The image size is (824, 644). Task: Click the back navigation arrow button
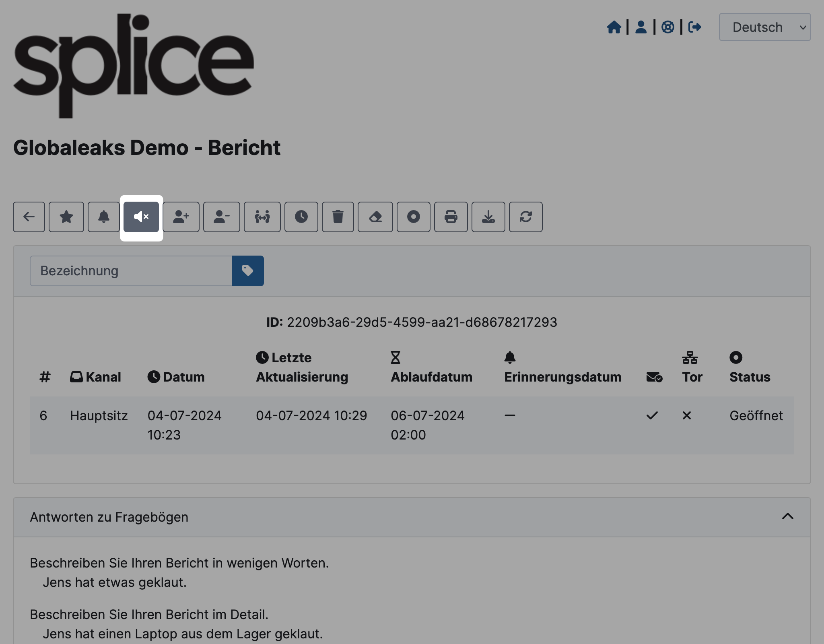point(28,216)
